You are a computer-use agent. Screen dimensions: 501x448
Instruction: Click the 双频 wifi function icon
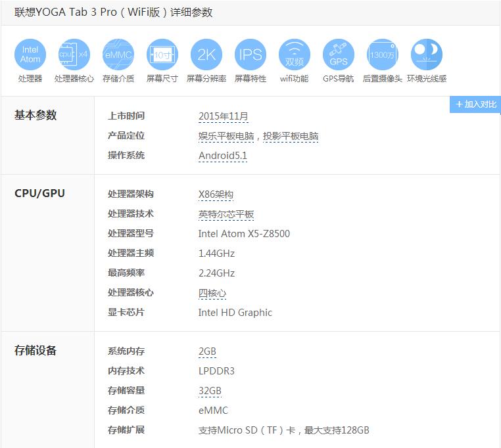tap(295, 55)
